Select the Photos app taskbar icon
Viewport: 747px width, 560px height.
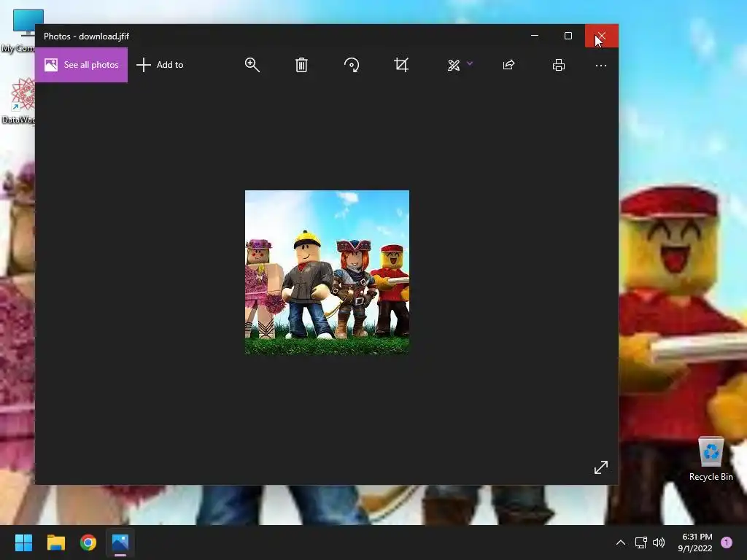120,542
